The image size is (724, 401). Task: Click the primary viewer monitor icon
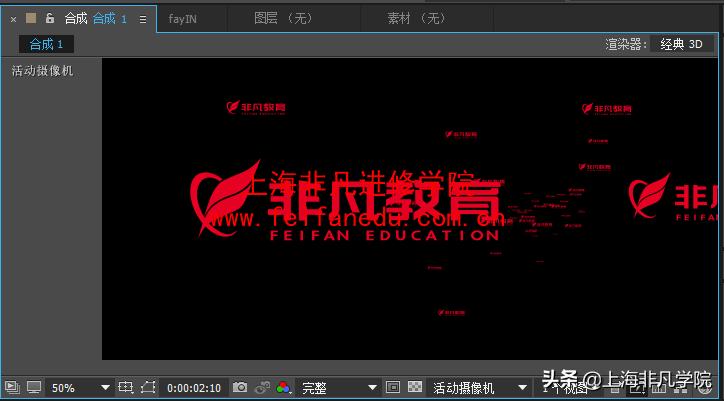pyautogui.click(x=34, y=387)
